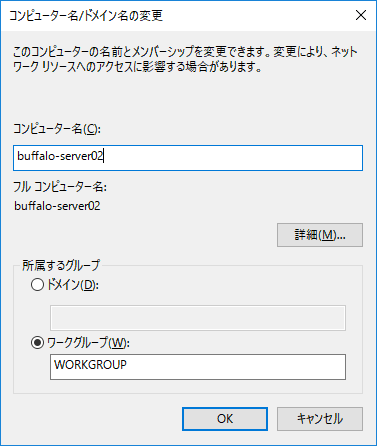The height and width of the screenshot is (446, 377).
Task: Click the 所属するグループ group label
Action: pos(61,265)
